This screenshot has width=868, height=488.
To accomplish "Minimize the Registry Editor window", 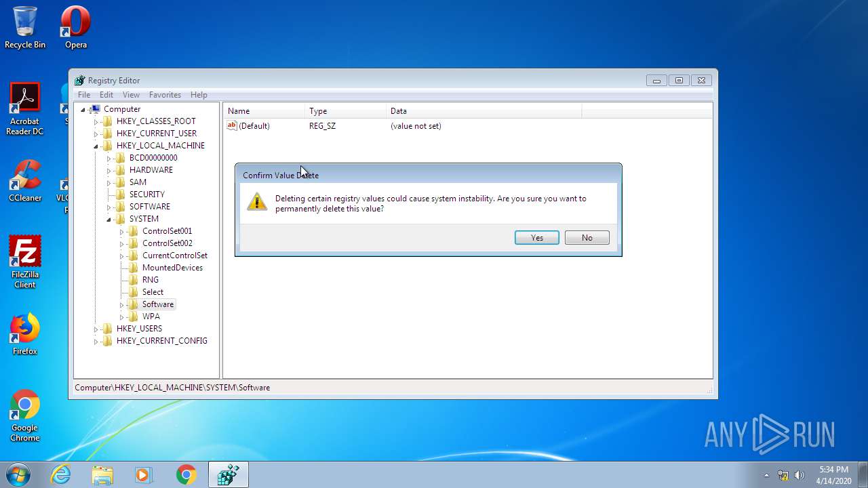I will [656, 80].
